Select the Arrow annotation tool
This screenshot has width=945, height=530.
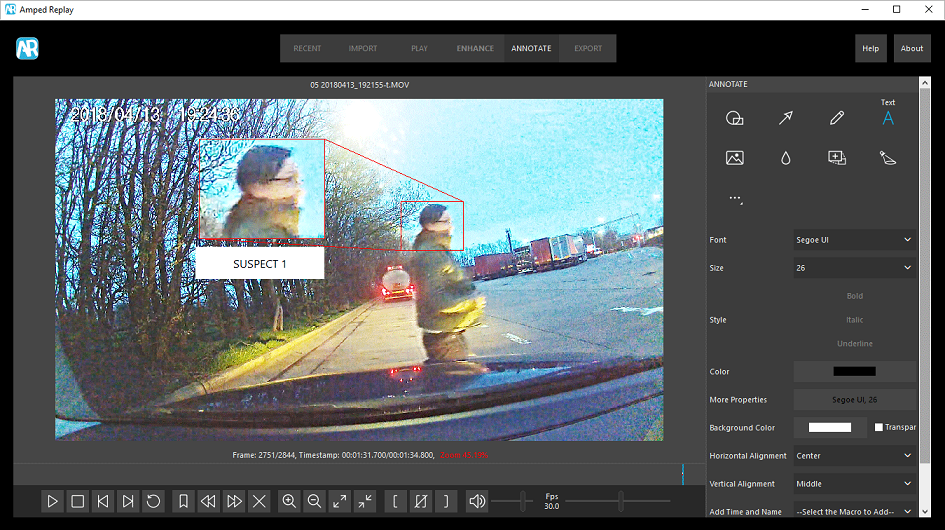pos(786,118)
